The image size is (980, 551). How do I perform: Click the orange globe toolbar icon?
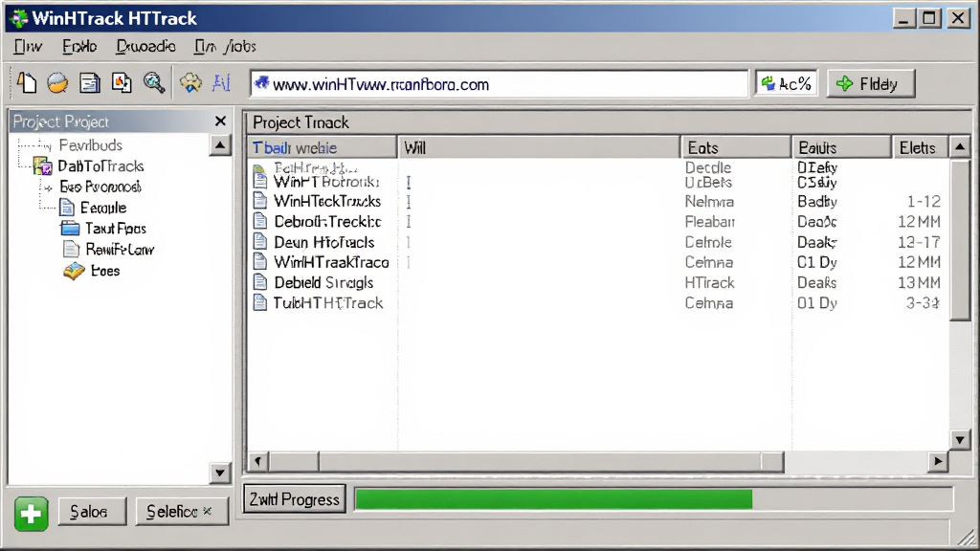(x=57, y=83)
